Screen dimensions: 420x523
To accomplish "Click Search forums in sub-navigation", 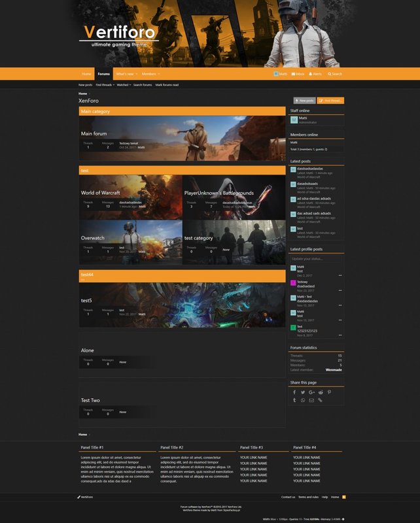I will [143, 85].
